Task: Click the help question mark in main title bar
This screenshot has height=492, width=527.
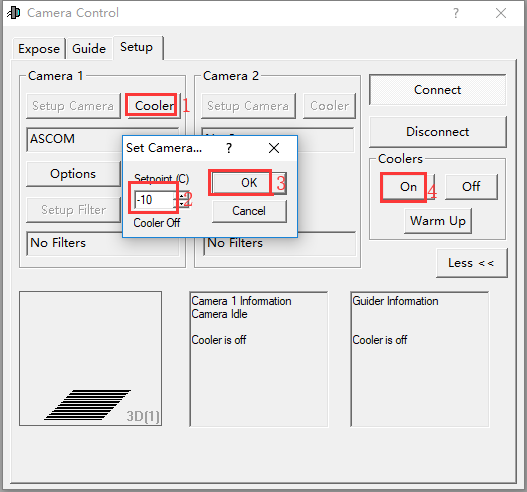Action: pyautogui.click(x=455, y=13)
